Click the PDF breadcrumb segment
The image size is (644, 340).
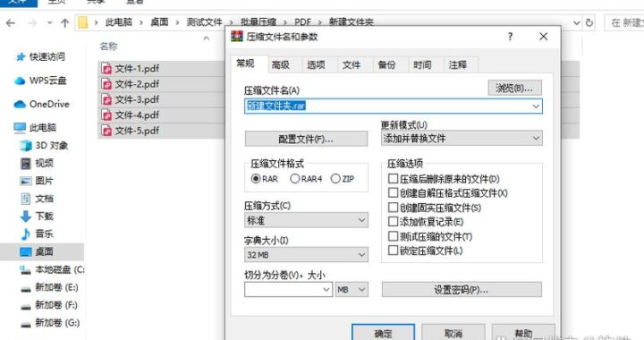pyautogui.click(x=302, y=22)
